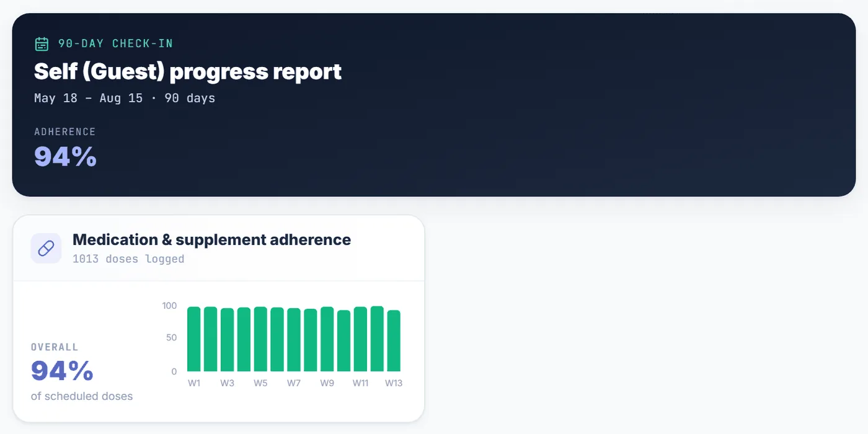The width and height of the screenshot is (868, 434).
Task: Click the 'OVERALL' label in the card
Action: point(55,347)
